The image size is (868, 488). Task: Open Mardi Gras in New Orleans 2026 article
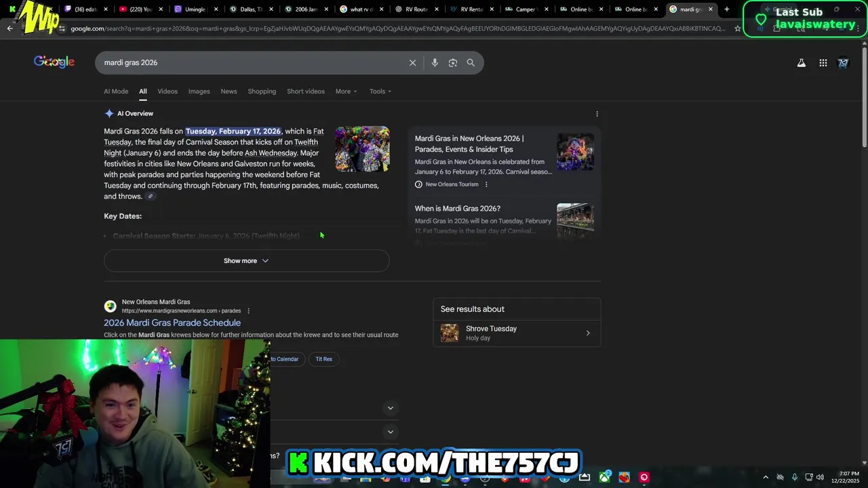469,144
